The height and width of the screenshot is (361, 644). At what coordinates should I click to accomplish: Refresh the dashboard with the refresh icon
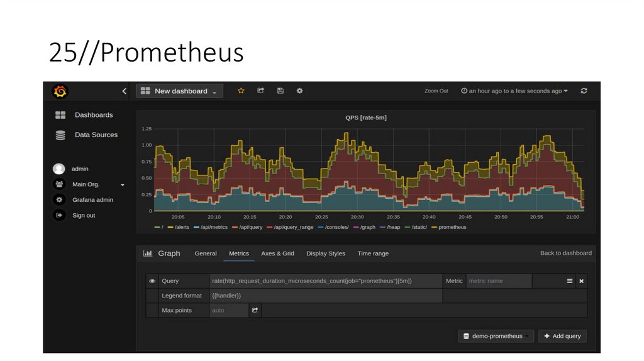(x=584, y=91)
